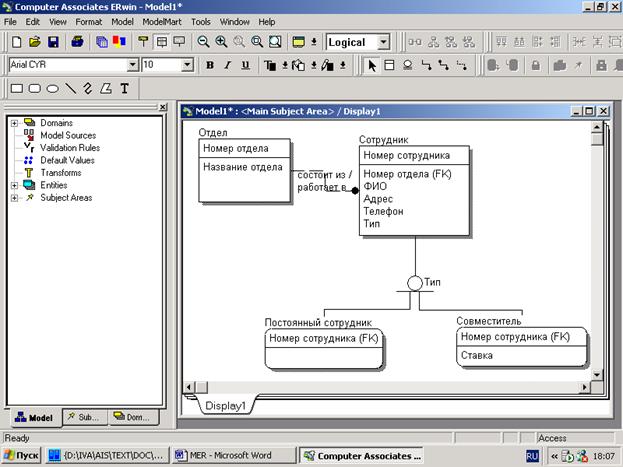Click the text color toolbar button
Image resolution: width=623 pixels, height=467 pixels.
pos(273,65)
